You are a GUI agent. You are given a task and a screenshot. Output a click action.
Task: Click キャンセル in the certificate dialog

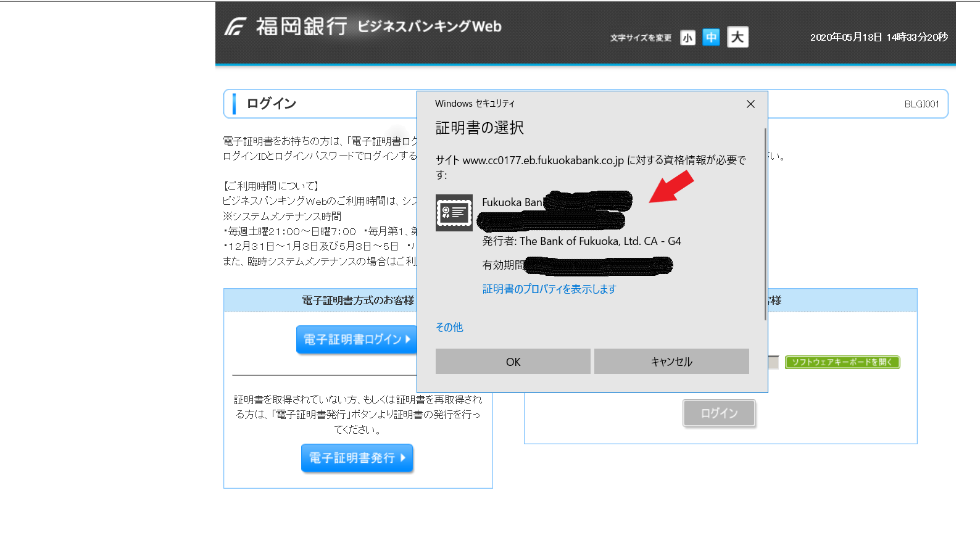[x=671, y=362]
